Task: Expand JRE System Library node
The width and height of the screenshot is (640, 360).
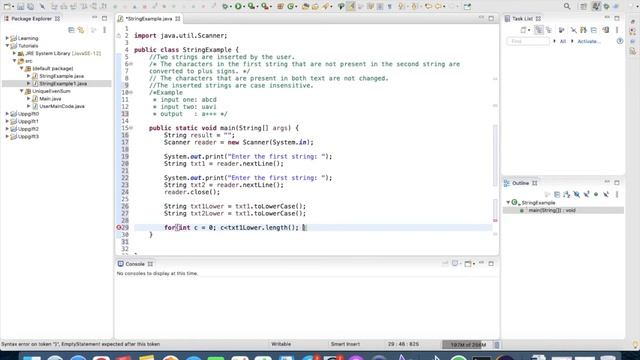Action: click(14, 53)
